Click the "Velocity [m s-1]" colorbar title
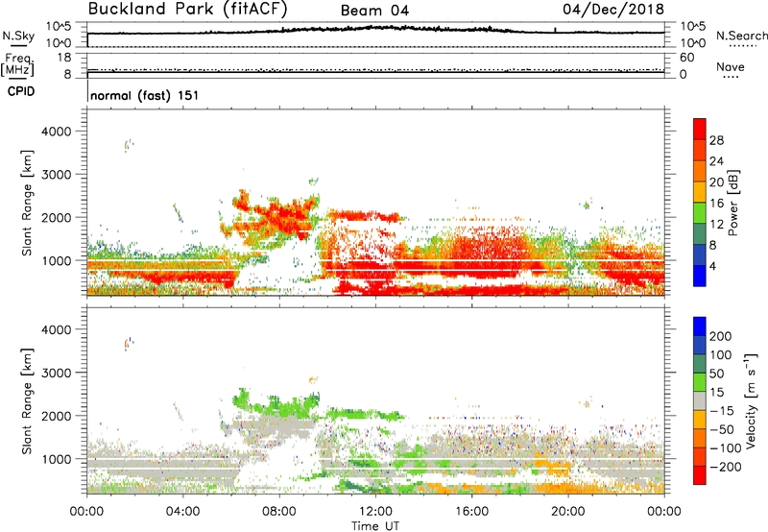768x532 pixels. (x=751, y=400)
